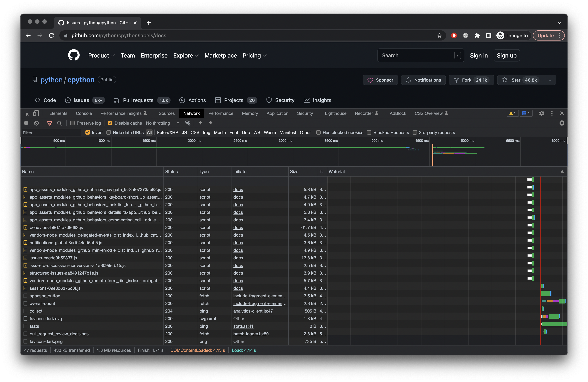Click the 2000 ms mark in timeline overview
Image resolution: width=588 pixels, height=382 pixels.
click(x=194, y=140)
